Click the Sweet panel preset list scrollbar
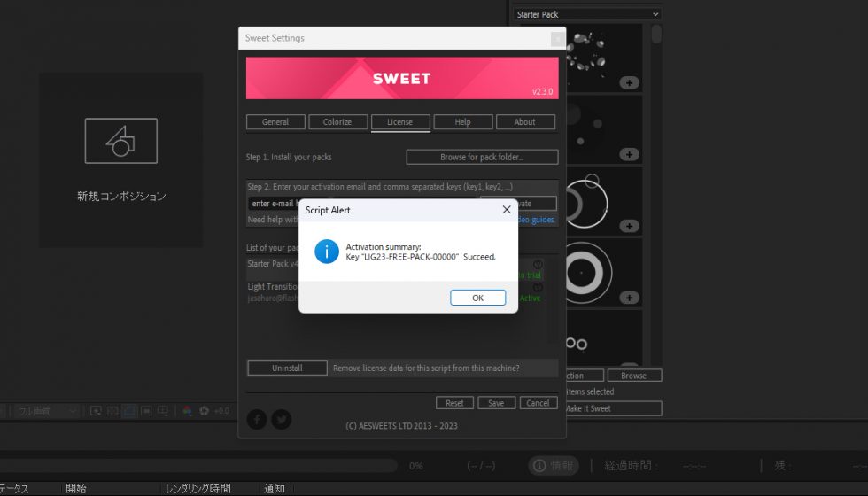The width and height of the screenshot is (868, 496). (x=656, y=35)
